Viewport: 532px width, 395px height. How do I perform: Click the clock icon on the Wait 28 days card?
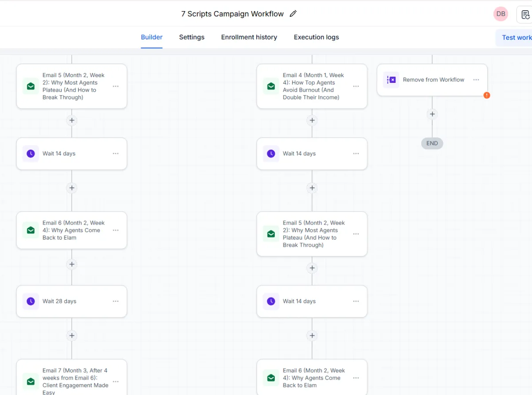pos(31,301)
